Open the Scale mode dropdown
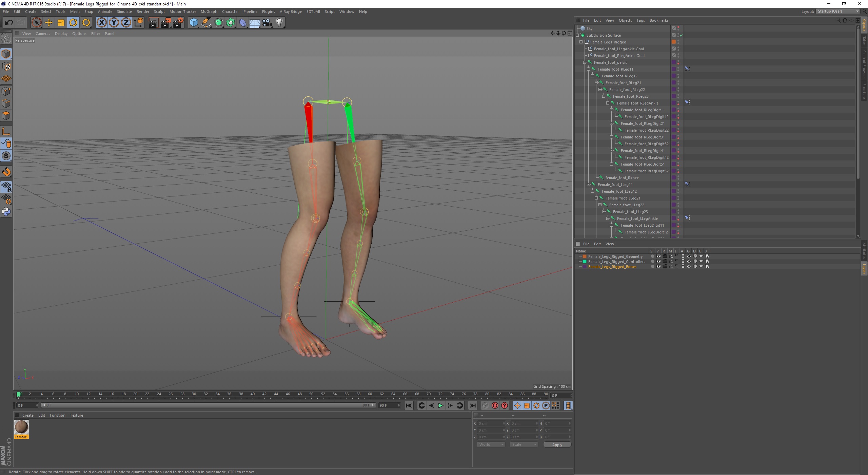The height and width of the screenshot is (475, 868). pyautogui.click(x=524, y=444)
